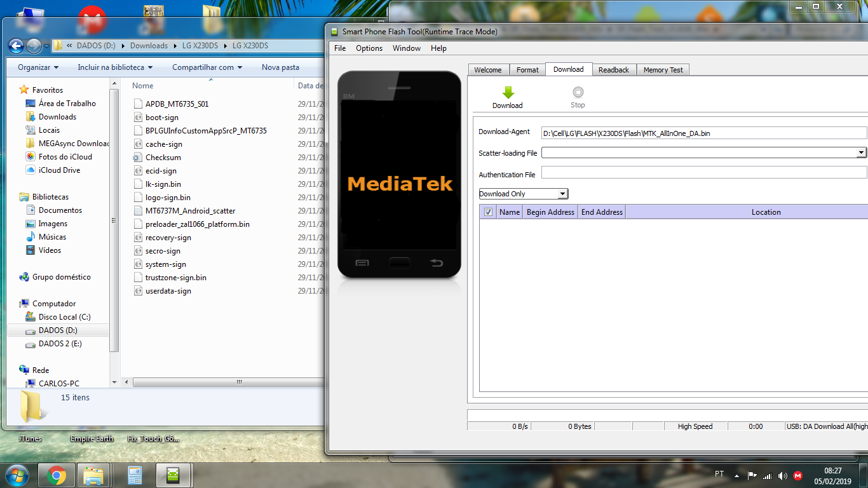Open the recent locations arrow beside the forward button
Image resolution: width=868 pixels, height=488 pixels.
(x=47, y=46)
